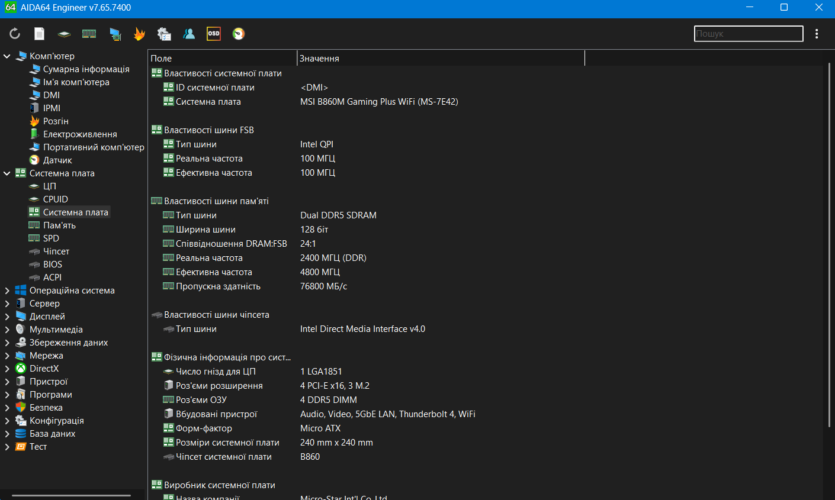The height and width of the screenshot is (500, 835).
Task: Click the 1 LGA1851 socket value
Action: coord(321,372)
